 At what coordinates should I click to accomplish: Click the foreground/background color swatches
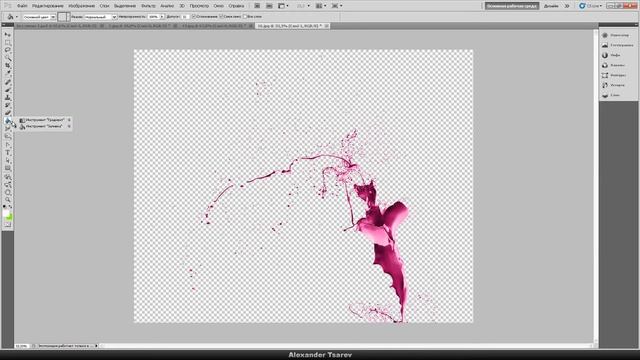(7, 215)
